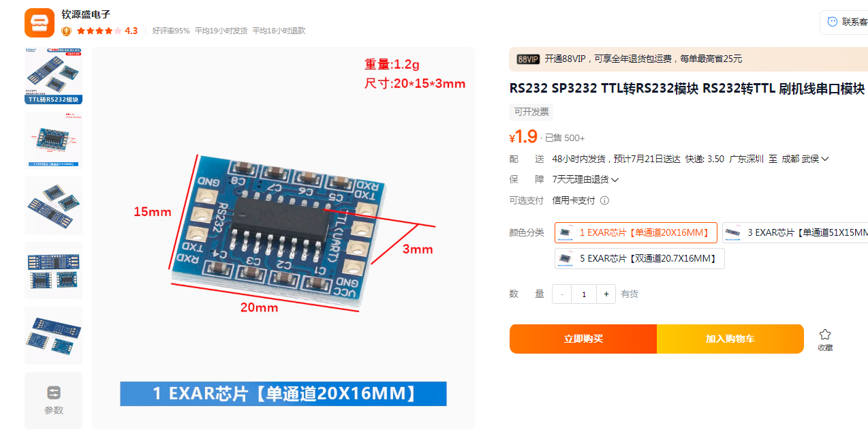The image size is (868, 432).
Task: Decrease quantity with the minus button
Action: click(562, 294)
